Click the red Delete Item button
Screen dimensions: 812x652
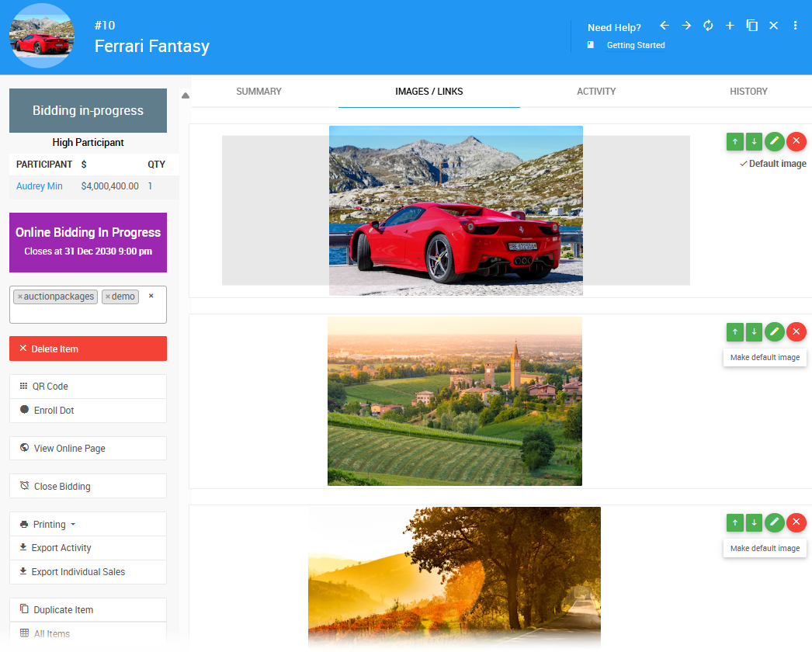(88, 349)
